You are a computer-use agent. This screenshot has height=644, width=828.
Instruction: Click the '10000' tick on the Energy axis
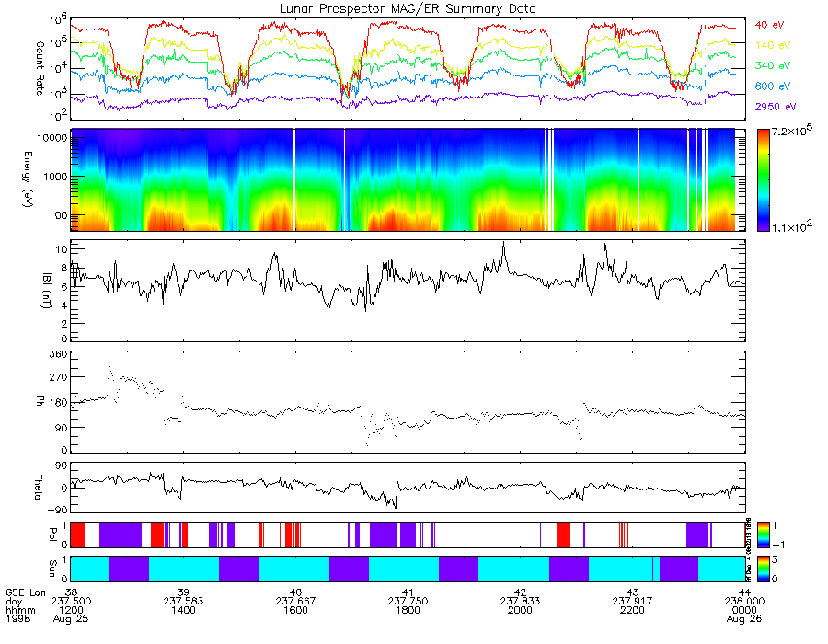(51, 138)
